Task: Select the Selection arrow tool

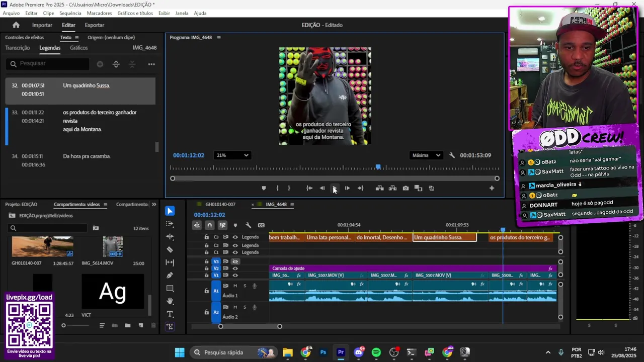Action: coord(170,211)
